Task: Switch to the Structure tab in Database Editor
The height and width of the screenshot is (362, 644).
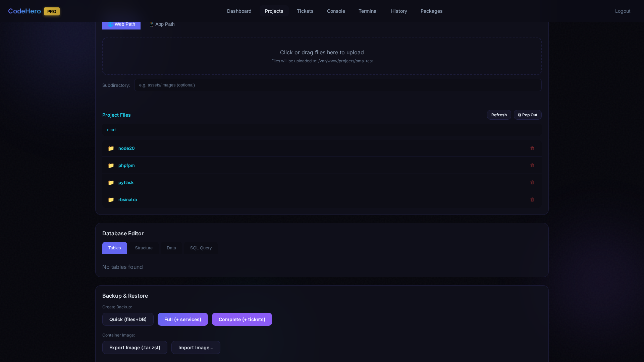Action: (x=144, y=248)
